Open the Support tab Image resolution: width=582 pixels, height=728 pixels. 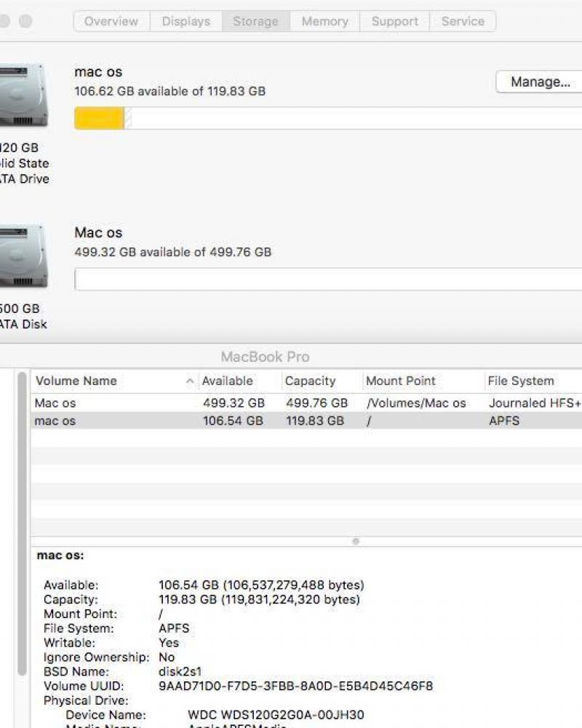click(395, 21)
